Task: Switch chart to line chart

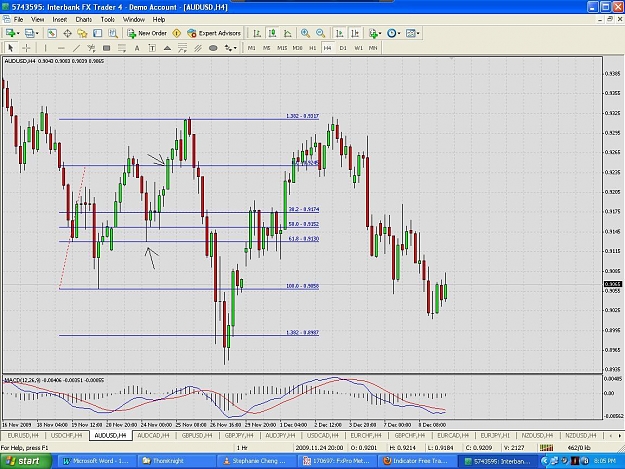Action: [x=287, y=33]
